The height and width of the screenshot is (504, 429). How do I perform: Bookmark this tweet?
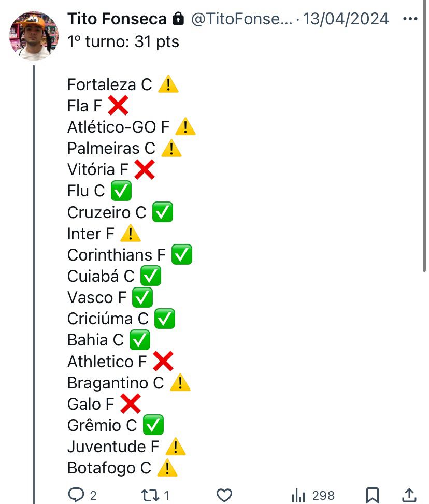pos(373,495)
